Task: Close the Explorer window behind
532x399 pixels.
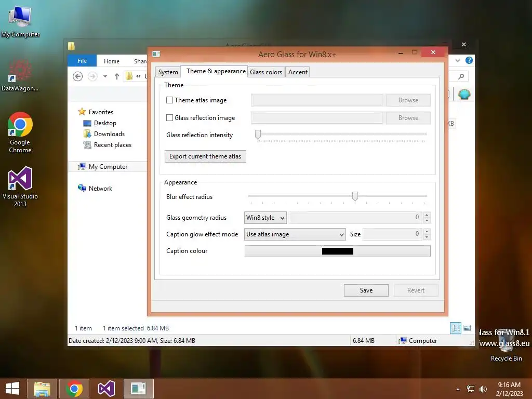Action: [x=464, y=45]
